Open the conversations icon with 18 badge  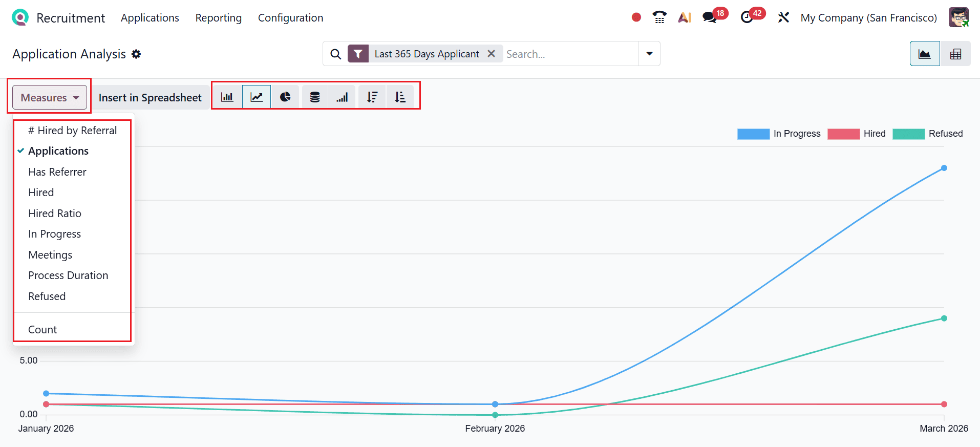[710, 17]
